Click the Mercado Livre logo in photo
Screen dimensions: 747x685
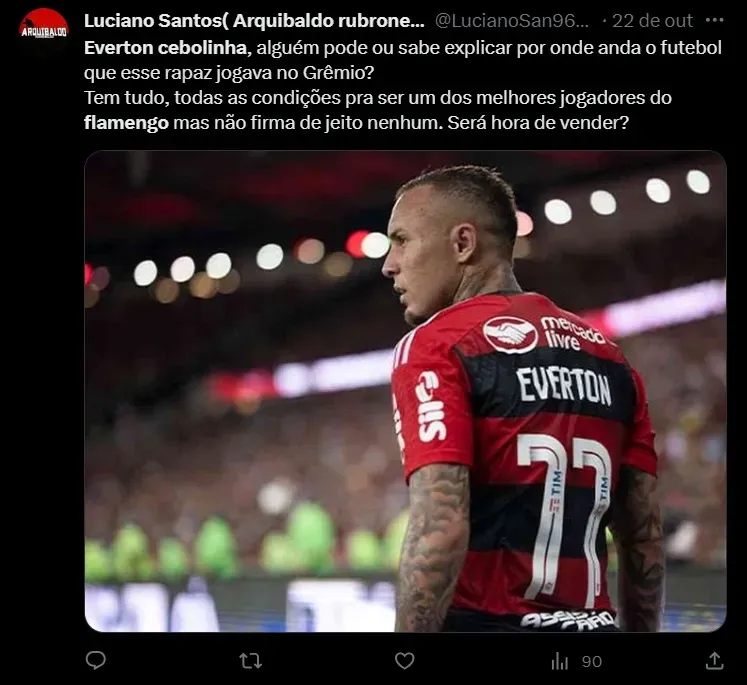544,333
